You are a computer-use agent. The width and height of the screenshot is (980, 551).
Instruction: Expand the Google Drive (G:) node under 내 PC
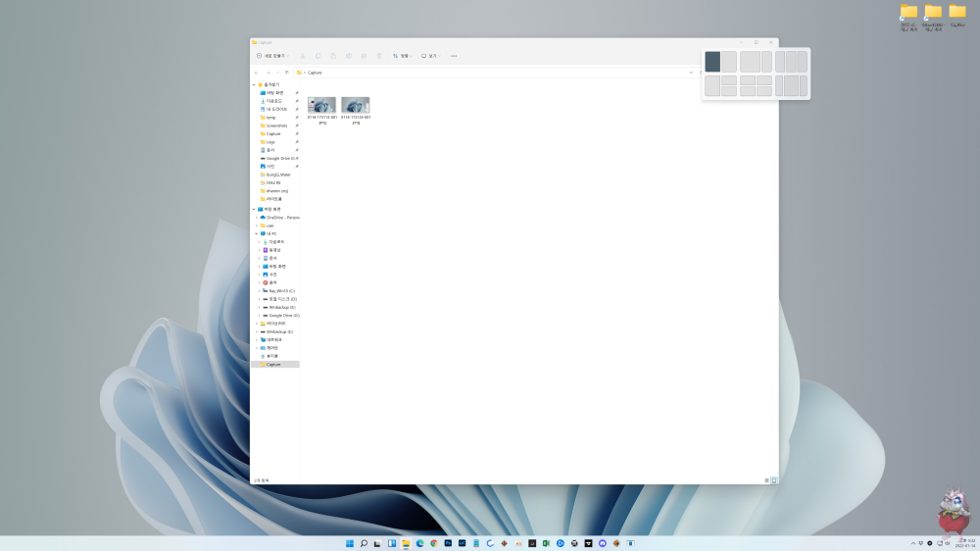[x=260, y=316]
